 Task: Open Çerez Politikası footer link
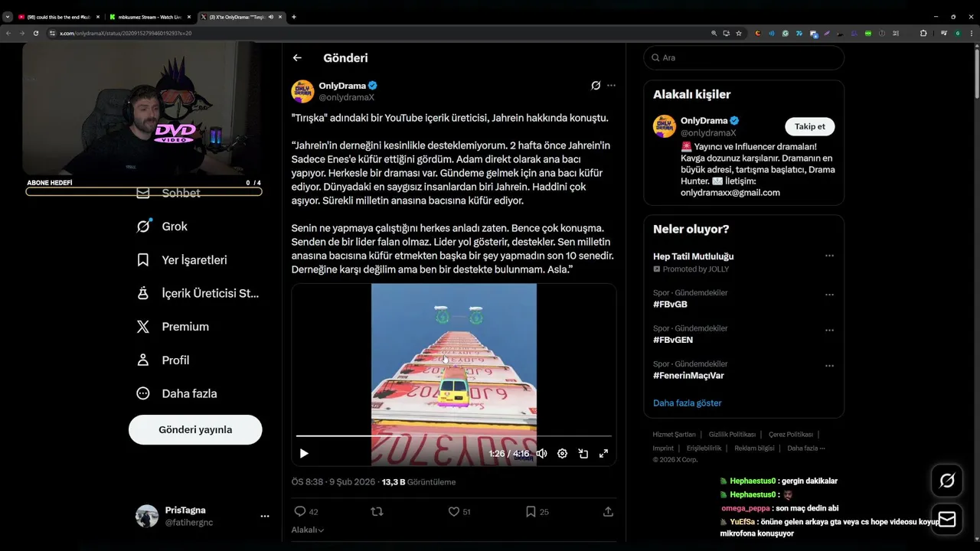(x=791, y=435)
